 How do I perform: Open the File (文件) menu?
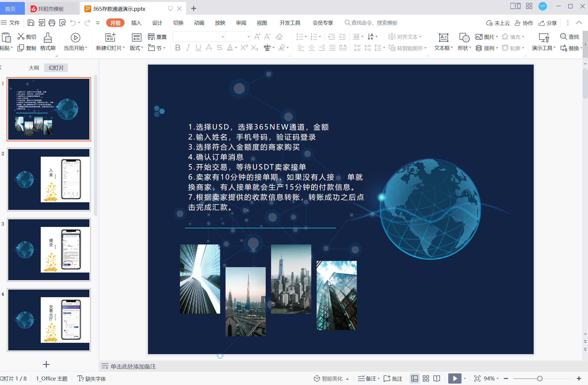coord(10,23)
